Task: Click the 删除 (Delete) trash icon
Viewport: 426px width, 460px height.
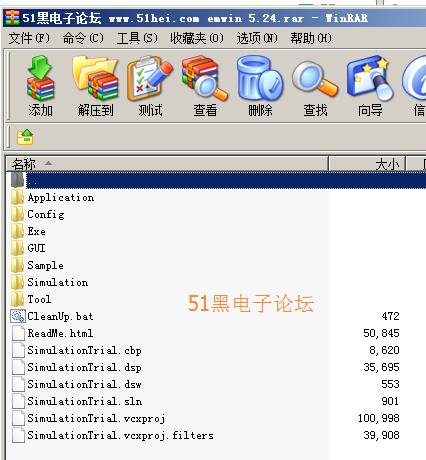Action: click(x=260, y=86)
